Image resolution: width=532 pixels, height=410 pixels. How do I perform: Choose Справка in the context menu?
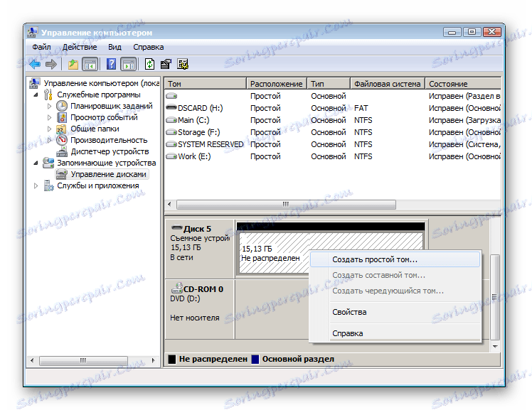coord(395,333)
